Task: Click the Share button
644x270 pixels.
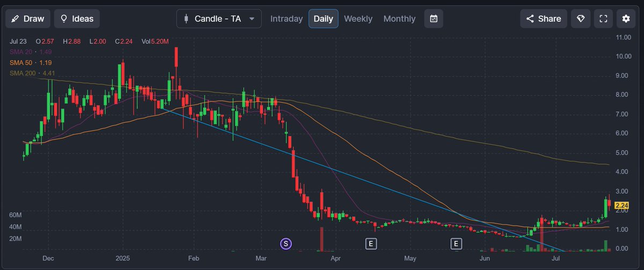Action: (543, 19)
